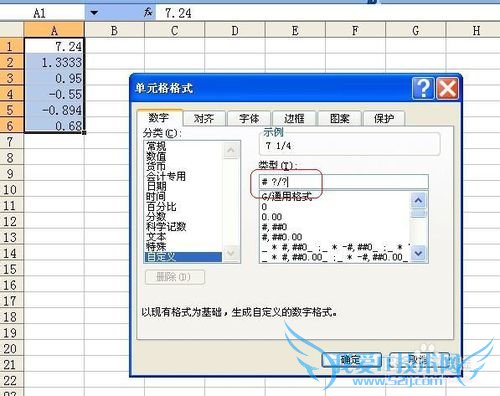Switch to the 对齐 tab
This screenshot has height=396, width=500.
click(204, 118)
